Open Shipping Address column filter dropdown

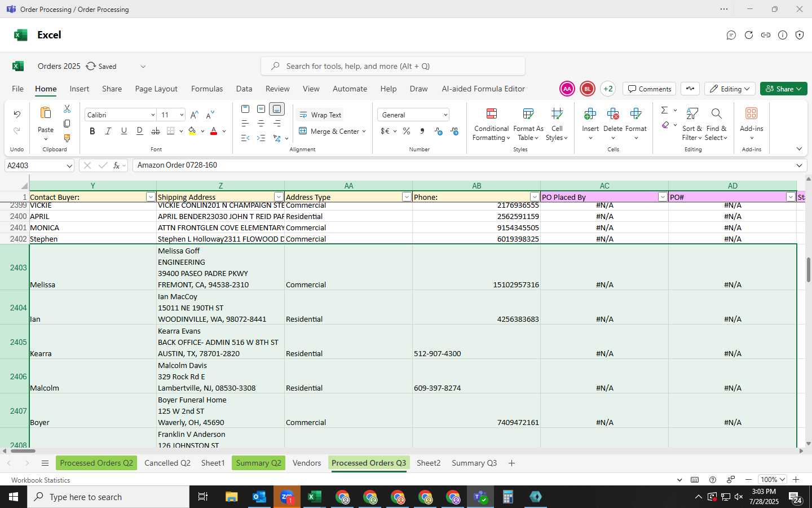[279, 197]
